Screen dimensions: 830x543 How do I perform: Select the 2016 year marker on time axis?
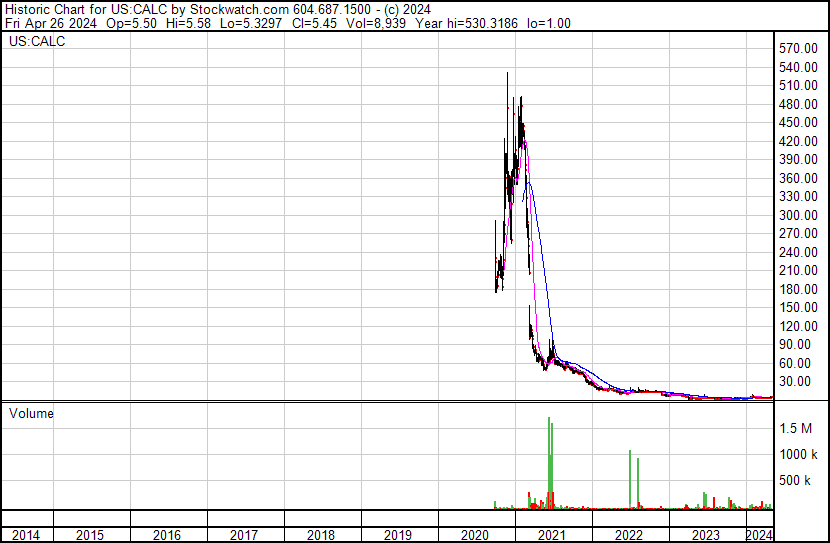[167, 535]
